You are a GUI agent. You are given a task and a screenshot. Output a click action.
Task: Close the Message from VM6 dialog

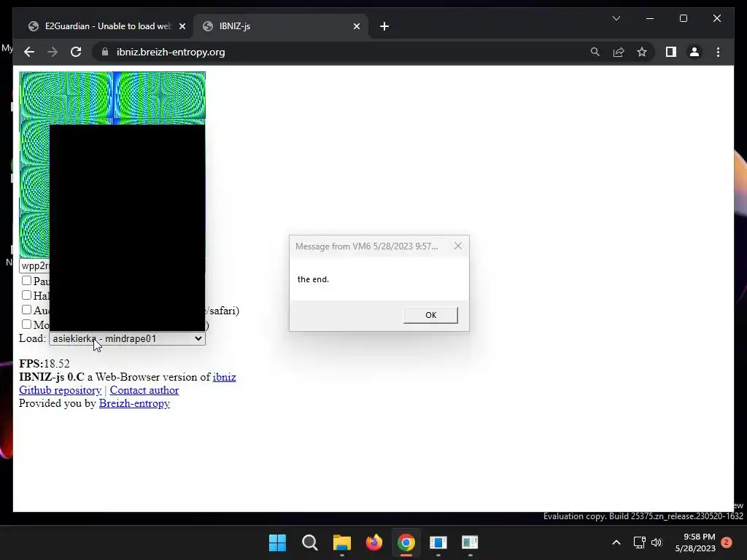pos(458,246)
